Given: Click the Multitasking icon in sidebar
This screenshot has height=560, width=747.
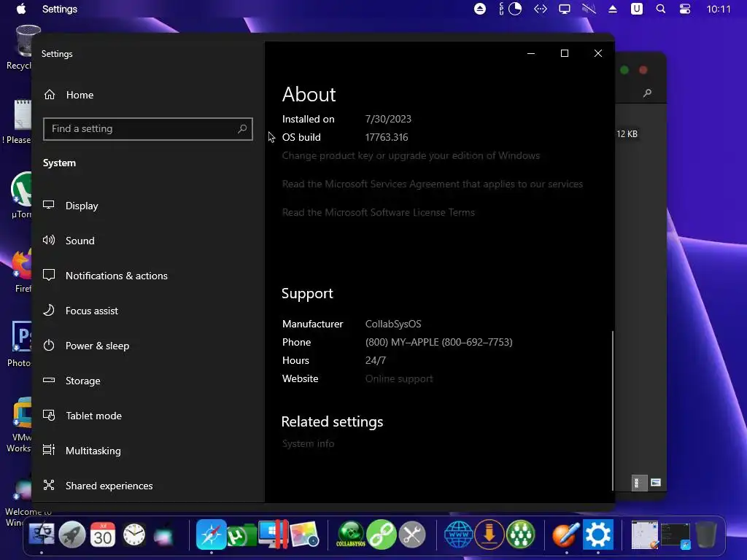Looking at the screenshot, I should pyautogui.click(x=49, y=450).
